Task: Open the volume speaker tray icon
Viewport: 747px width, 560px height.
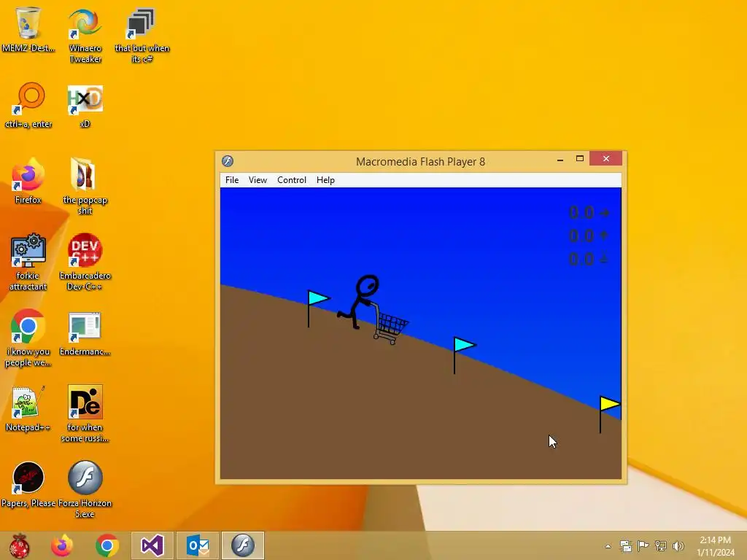Action: 678,545
